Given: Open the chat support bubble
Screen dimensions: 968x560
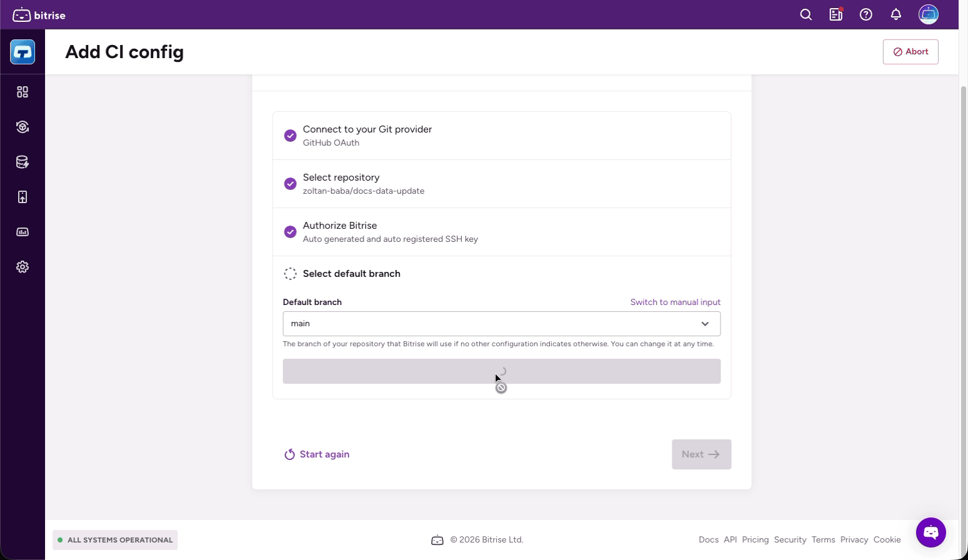Looking at the screenshot, I should 931,532.
